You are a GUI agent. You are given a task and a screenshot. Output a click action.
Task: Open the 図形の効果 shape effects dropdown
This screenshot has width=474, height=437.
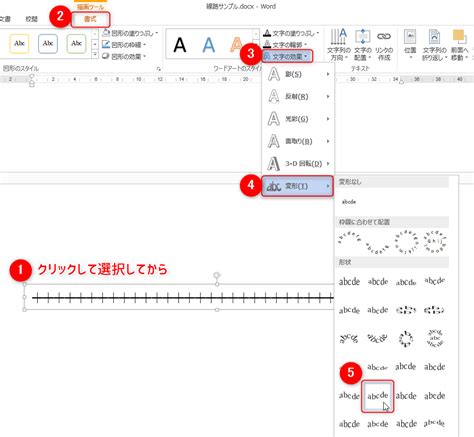(125, 56)
